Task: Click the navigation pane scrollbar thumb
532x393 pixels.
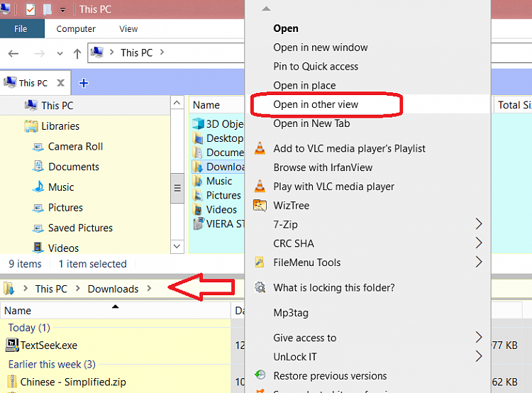Action: tap(177, 188)
